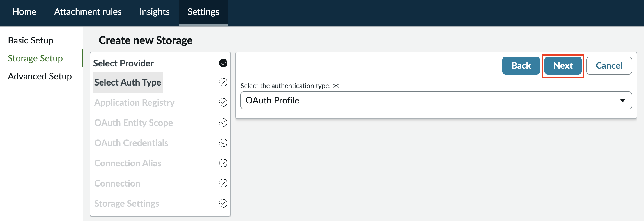Image resolution: width=644 pixels, height=221 pixels.
Task: Click the OAuth Profile value in the select field
Action: click(x=272, y=100)
